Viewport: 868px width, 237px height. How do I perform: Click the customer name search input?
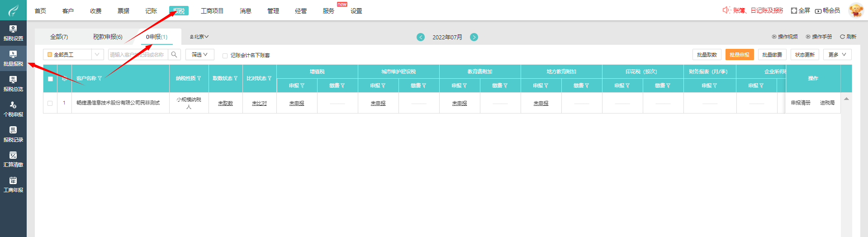(138, 55)
